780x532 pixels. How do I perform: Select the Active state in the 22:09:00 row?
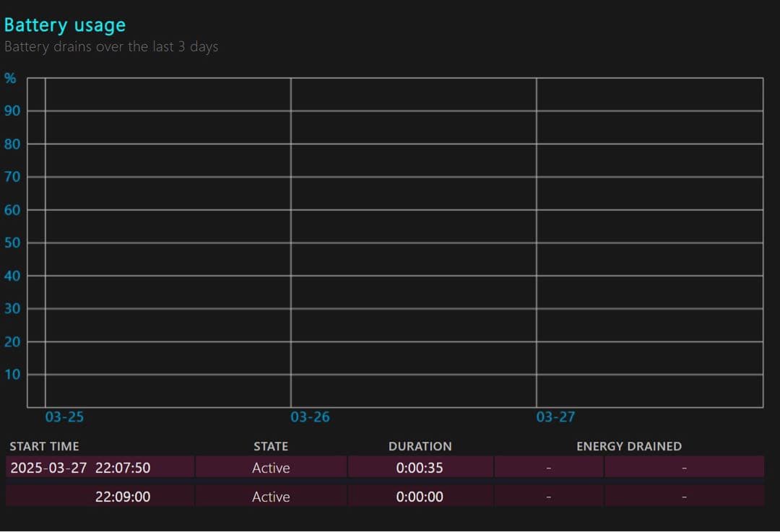pyautogui.click(x=271, y=497)
